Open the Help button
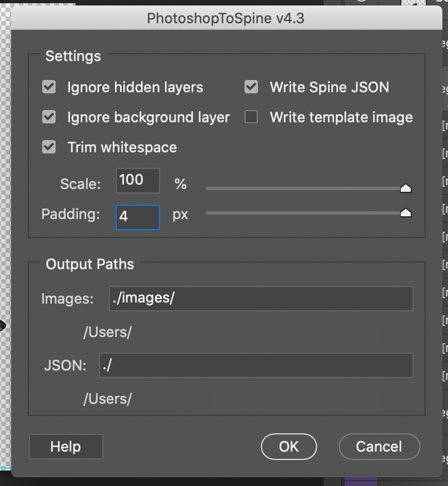Viewport: 448px width, 486px height. pyautogui.click(x=66, y=447)
